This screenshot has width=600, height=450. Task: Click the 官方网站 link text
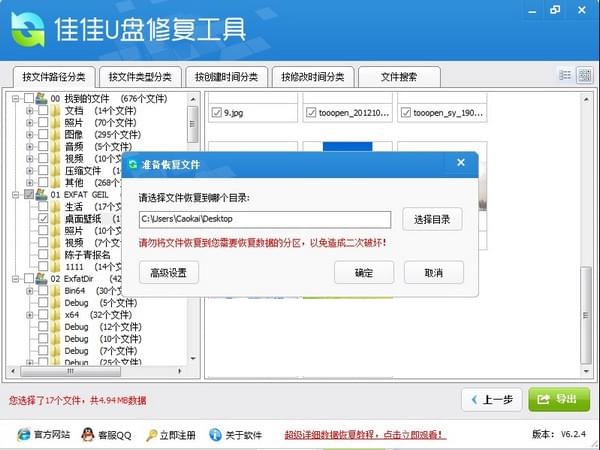click(52, 435)
